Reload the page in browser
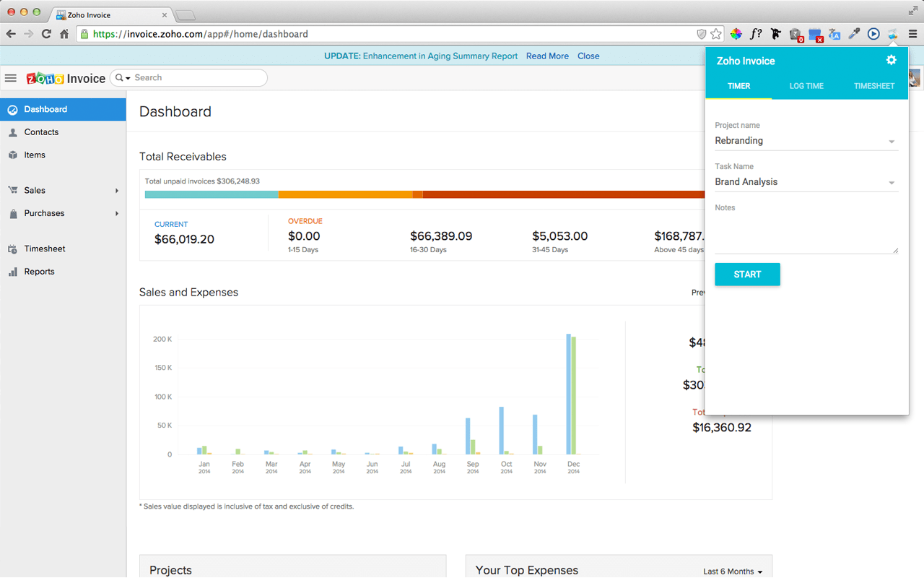 pyautogui.click(x=46, y=34)
